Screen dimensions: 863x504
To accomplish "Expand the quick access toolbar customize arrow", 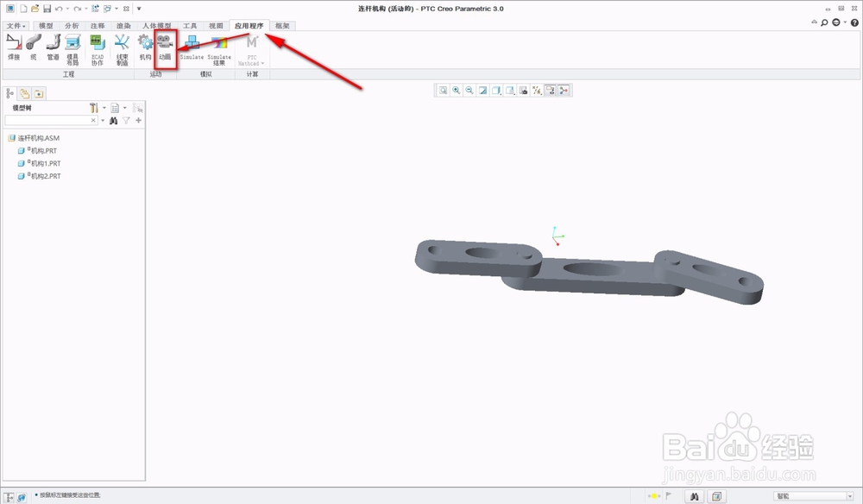I will 139,9.
